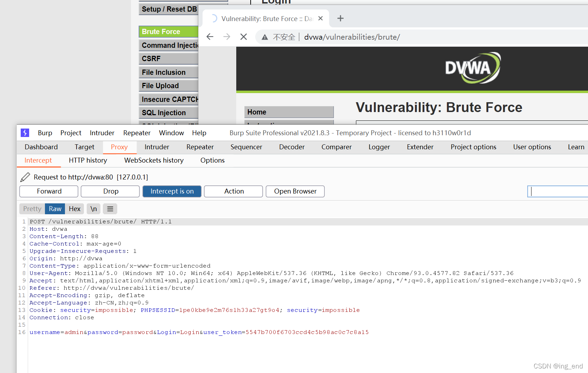
Task: Open Insecure CAPTCHA in background DVWA menu
Action: [169, 99]
